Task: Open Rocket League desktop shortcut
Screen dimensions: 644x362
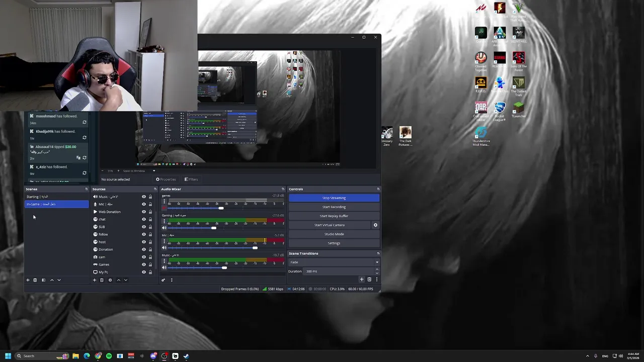Action: (500, 112)
